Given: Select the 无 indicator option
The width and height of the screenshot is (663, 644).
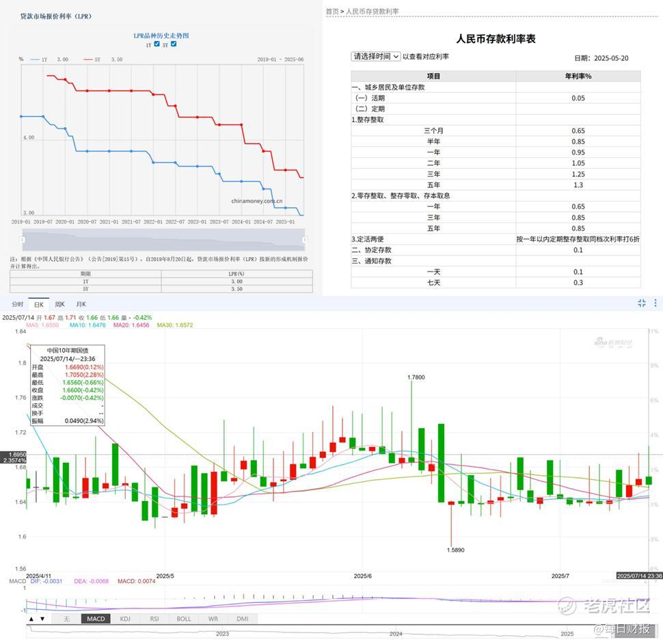Looking at the screenshot, I should click(x=66, y=619).
